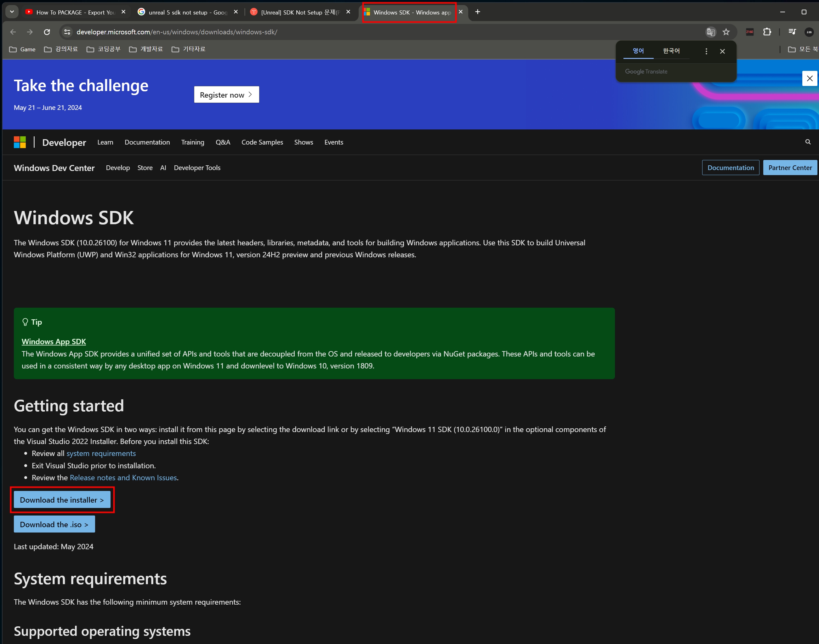The width and height of the screenshot is (819, 644).
Task: Click the outlined Documentation button
Action: [x=731, y=168]
